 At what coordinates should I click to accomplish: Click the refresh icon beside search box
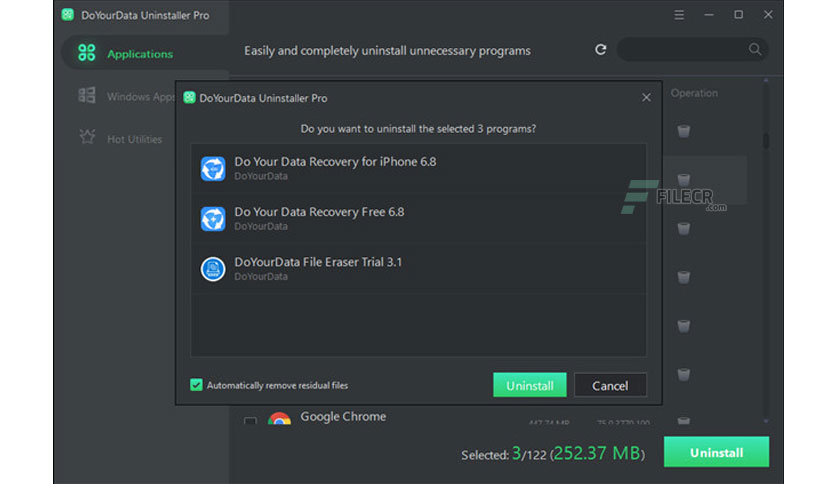point(601,50)
